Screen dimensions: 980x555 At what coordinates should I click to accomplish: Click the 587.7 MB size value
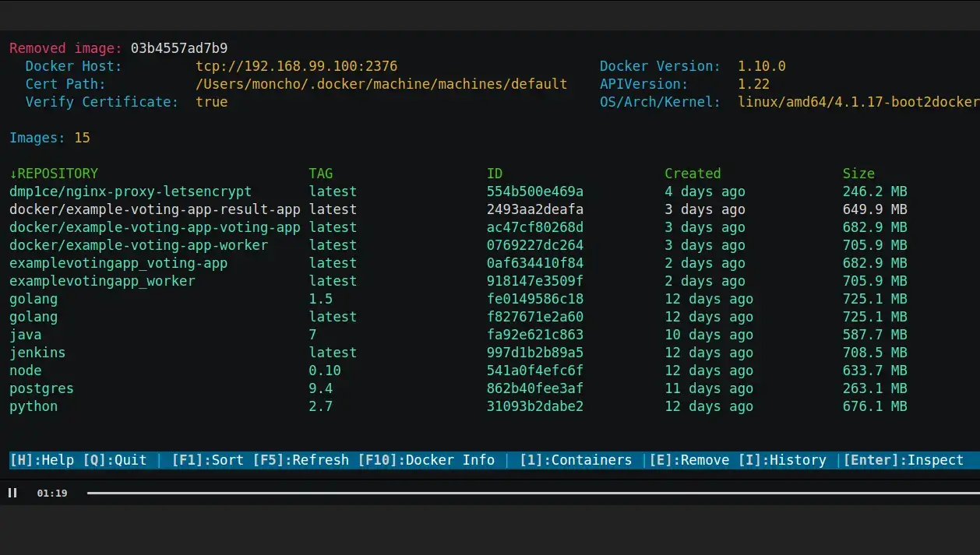click(x=875, y=335)
